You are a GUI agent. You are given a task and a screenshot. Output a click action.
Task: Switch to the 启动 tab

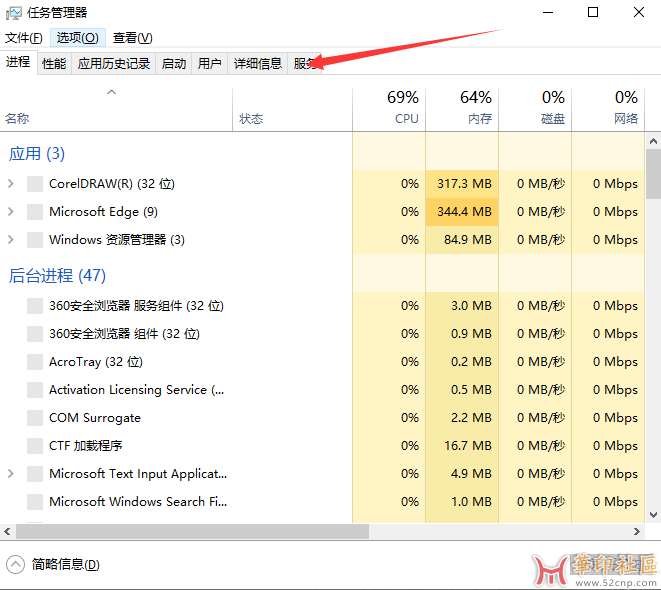(x=174, y=64)
